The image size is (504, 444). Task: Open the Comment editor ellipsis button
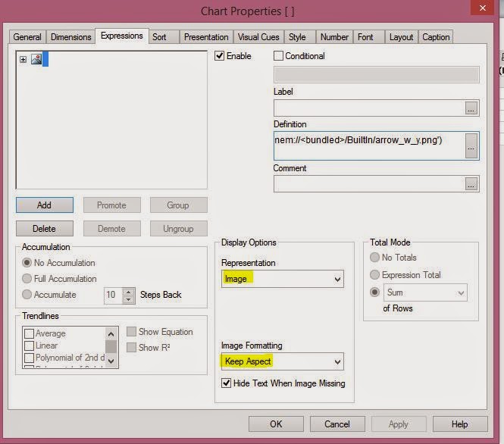point(471,184)
